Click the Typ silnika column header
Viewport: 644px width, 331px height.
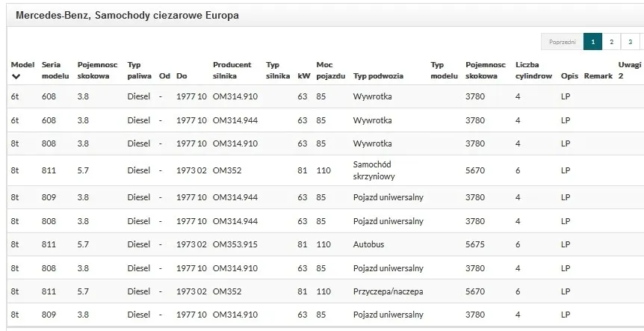[x=278, y=70]
